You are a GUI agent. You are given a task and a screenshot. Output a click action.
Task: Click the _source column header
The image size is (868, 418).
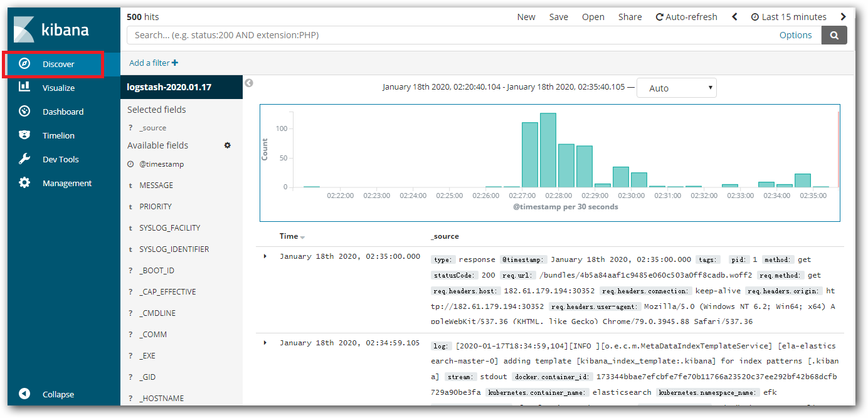[445, 236]
